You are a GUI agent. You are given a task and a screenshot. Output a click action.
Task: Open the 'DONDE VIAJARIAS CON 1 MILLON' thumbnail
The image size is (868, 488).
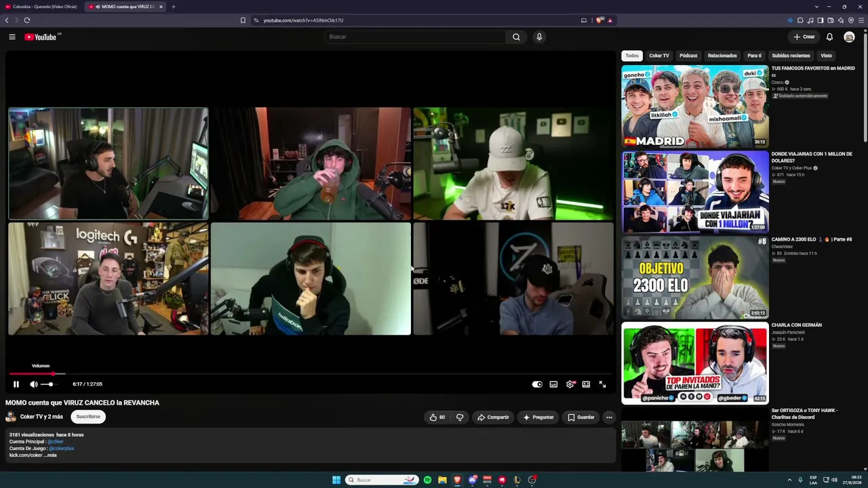[x=695, y=192]
